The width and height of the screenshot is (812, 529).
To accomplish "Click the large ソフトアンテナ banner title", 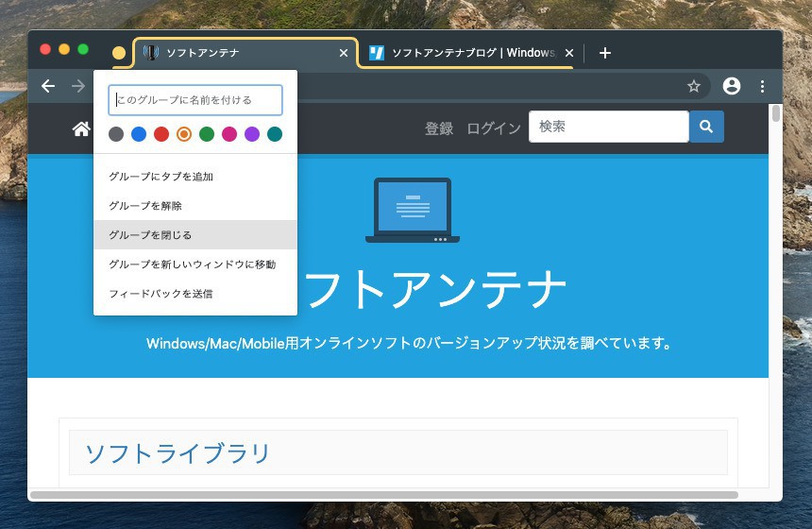I will pyautogui.click(x=435, y=289).
